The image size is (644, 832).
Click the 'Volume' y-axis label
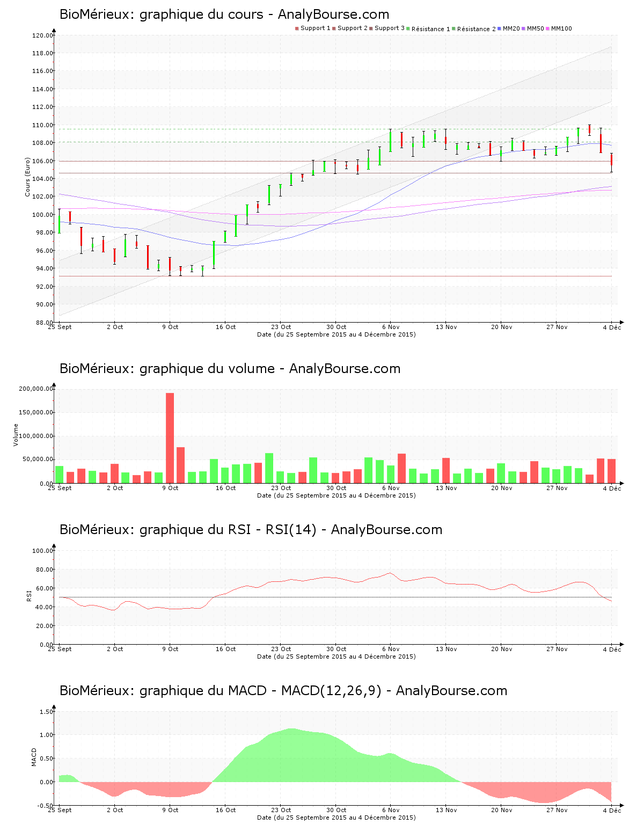point(16,435)
